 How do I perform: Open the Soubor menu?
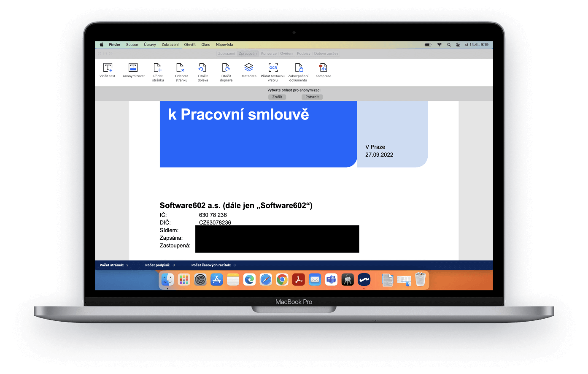pyautogui.click(x=132, y=45)
